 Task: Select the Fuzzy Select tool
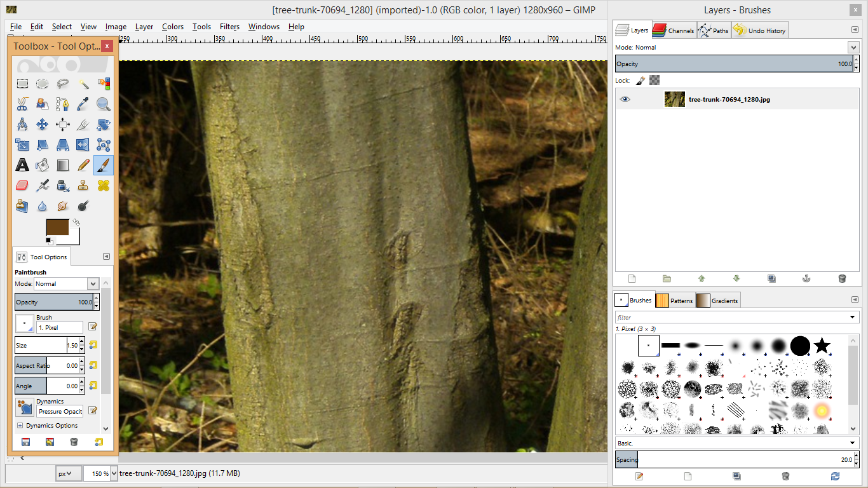click(x=83, y=83)
